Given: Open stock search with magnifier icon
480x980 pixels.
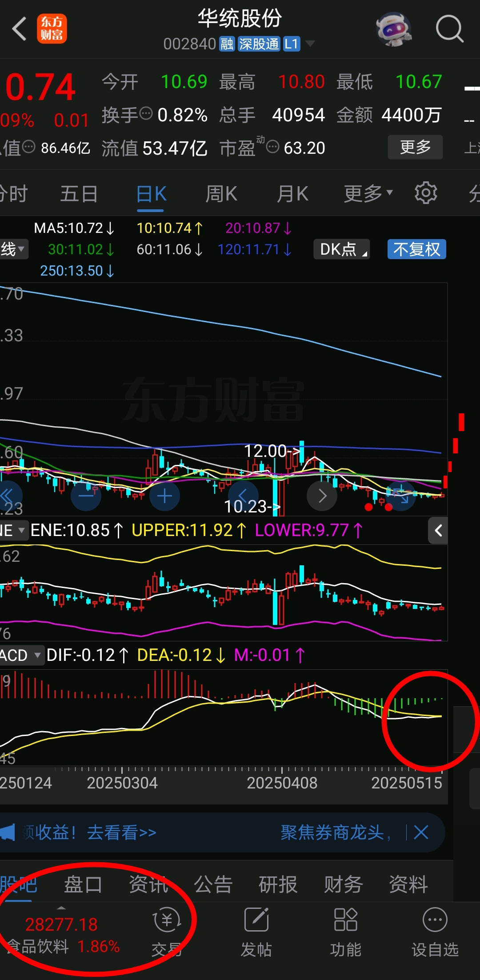Looking at the screenshot, I should 449,29.
